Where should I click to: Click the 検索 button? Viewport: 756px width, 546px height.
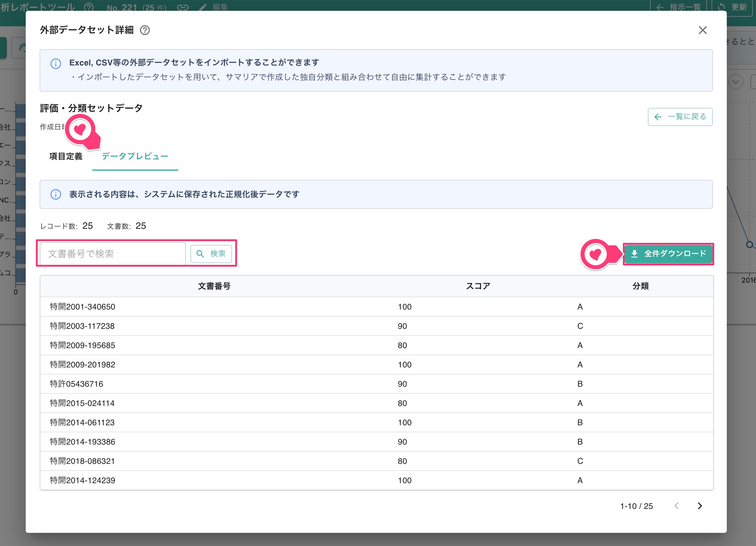click(211, 254)
